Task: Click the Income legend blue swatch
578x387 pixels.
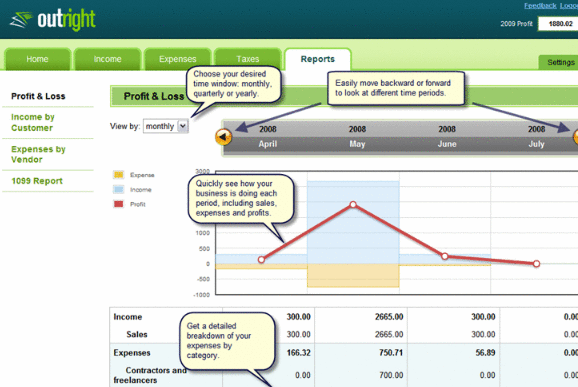Action: tap(118, 189)
